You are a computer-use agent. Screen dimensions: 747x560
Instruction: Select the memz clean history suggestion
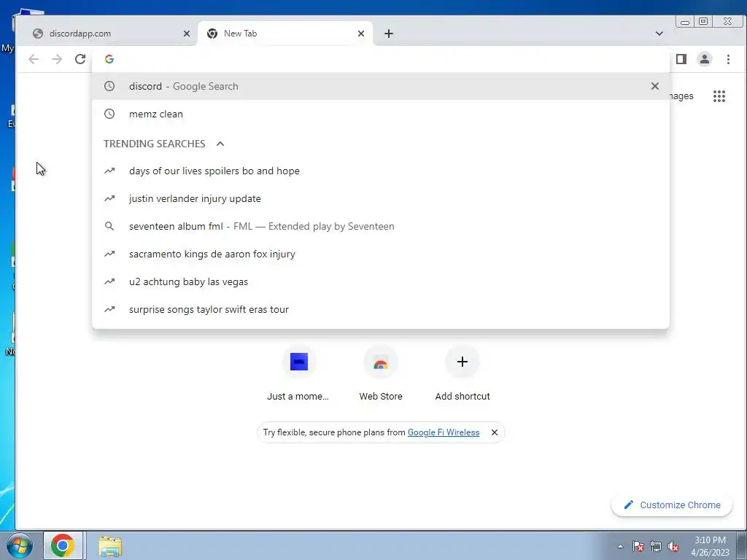381,114
